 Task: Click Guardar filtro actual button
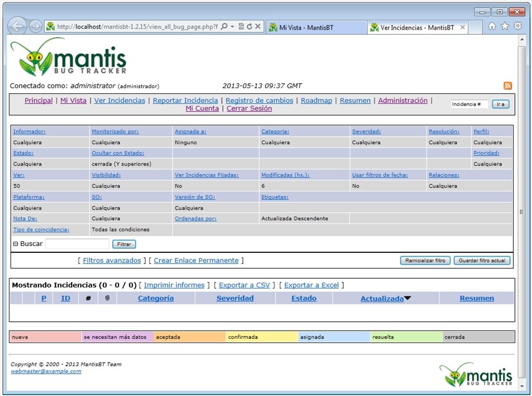[482, 261]
